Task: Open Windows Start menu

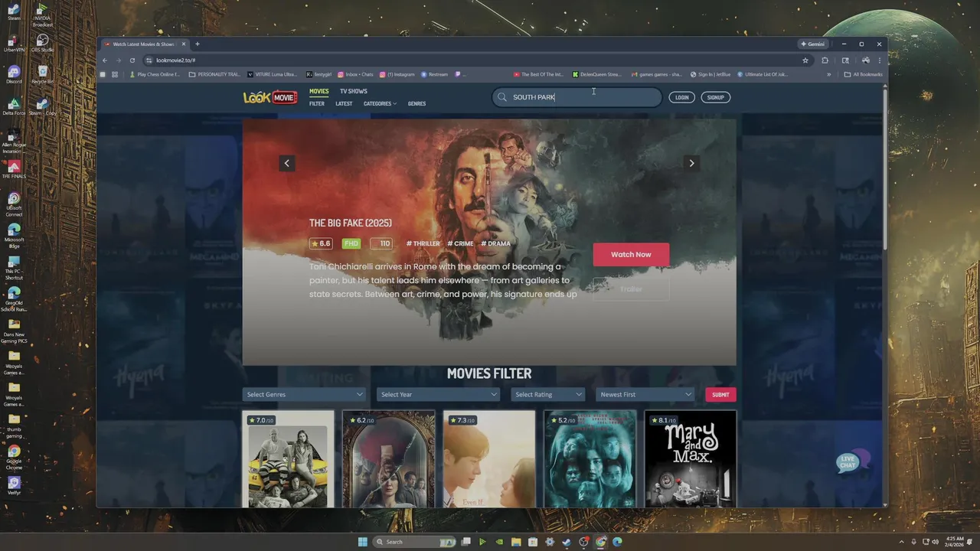Action: (x=362, y=542)
